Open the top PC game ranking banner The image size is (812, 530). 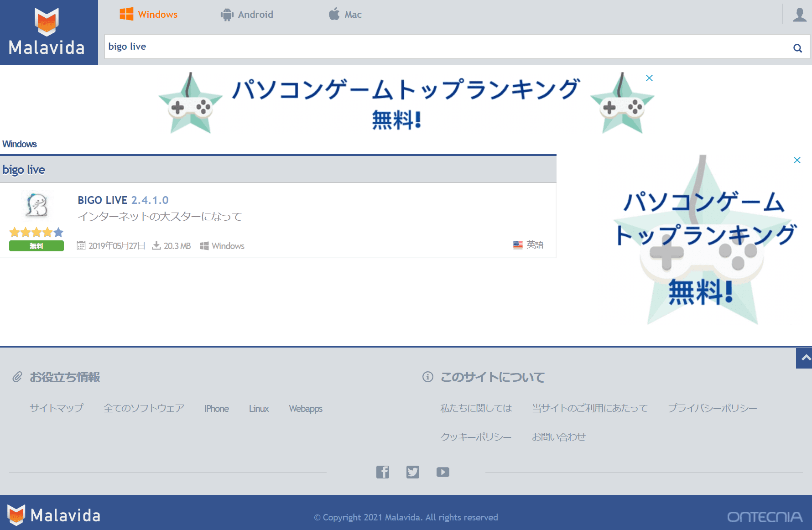click(406, 103)
